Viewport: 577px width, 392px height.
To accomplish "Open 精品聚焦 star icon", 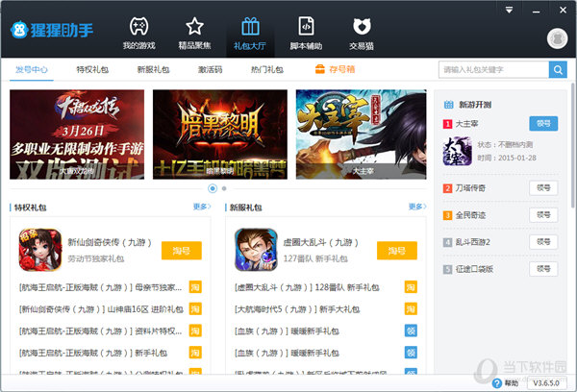I will pos(194,27).
